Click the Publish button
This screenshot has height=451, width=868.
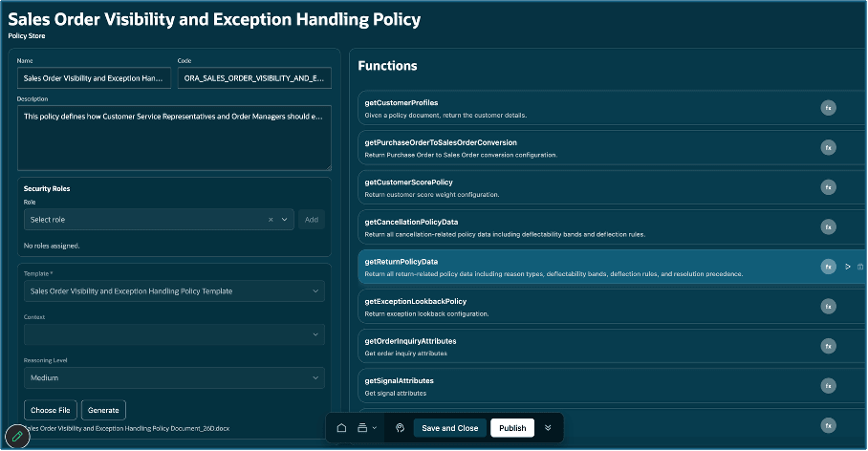(x=512, y=428)
